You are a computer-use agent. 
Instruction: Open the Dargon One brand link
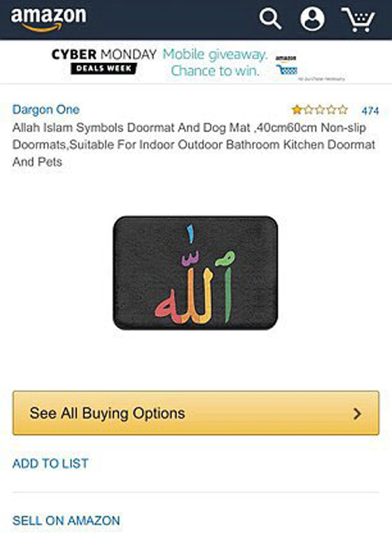coord(45,110)
